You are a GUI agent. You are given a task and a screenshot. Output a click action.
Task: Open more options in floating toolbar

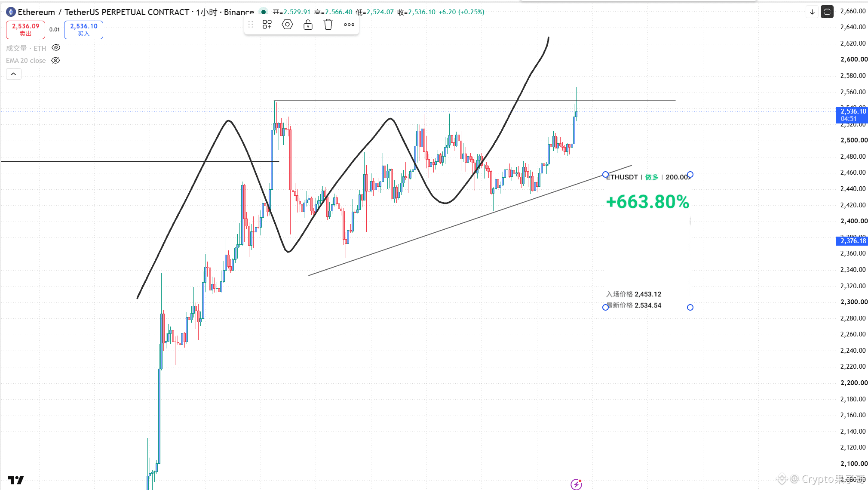[349, 25]
